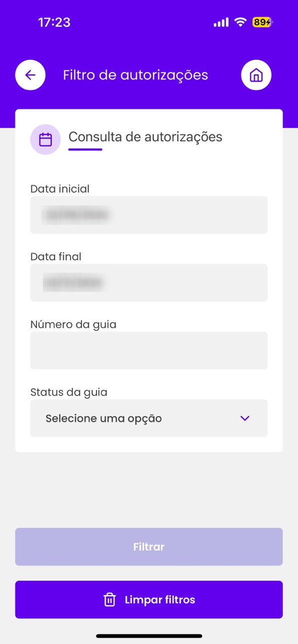Go to home via house icon
This screenshot has width=298, height=644.
(x=256, y=75)
